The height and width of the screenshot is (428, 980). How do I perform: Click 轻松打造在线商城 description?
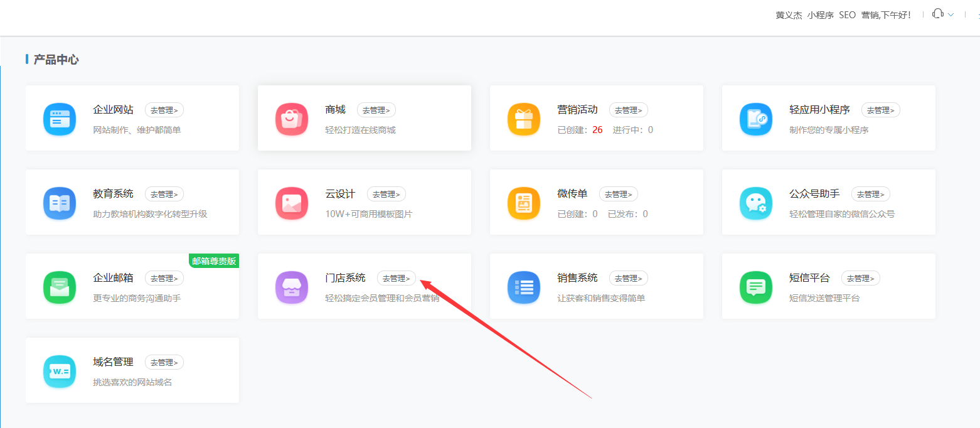(360, 130)
